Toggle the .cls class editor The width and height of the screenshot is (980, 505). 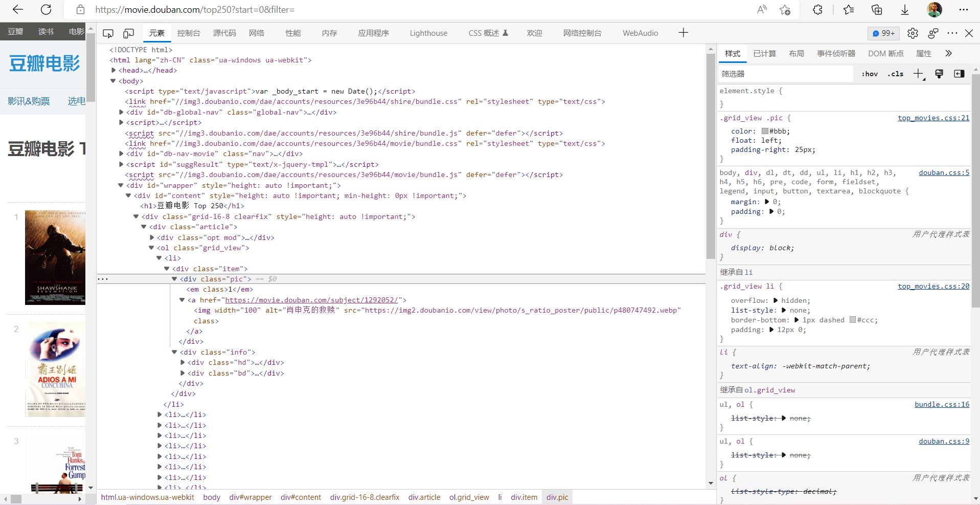(x=895, y=74)
